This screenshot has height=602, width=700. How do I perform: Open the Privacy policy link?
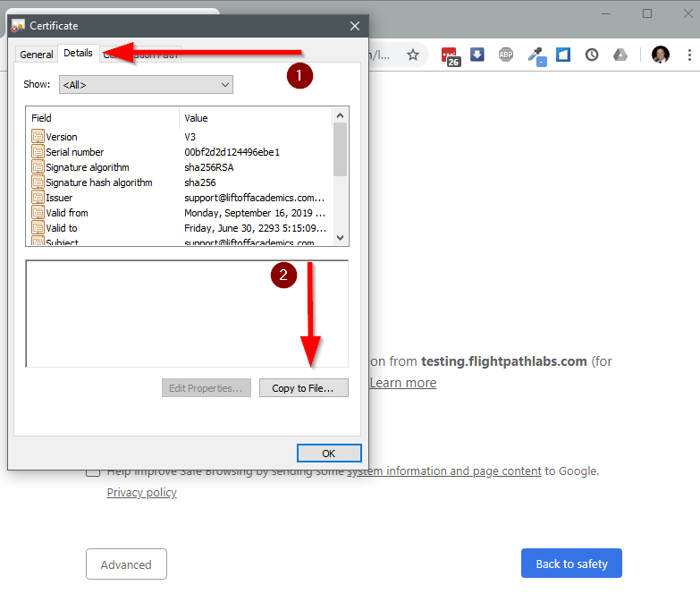tap(141, 493)
